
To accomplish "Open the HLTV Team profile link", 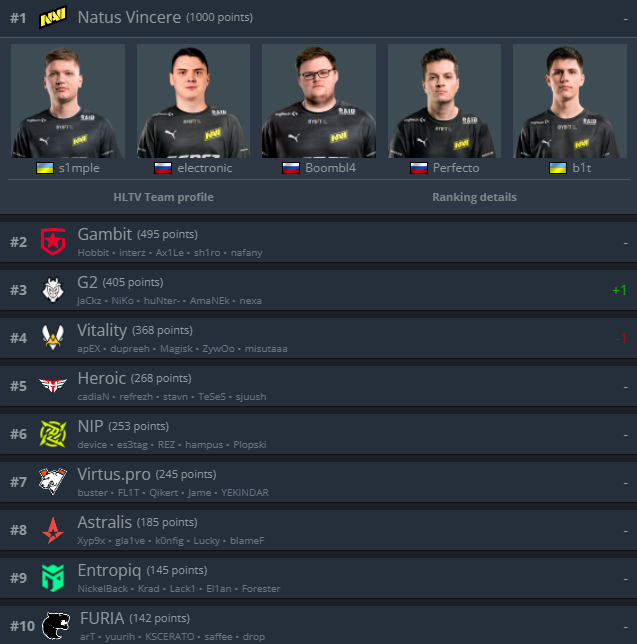I will point(163,197).
